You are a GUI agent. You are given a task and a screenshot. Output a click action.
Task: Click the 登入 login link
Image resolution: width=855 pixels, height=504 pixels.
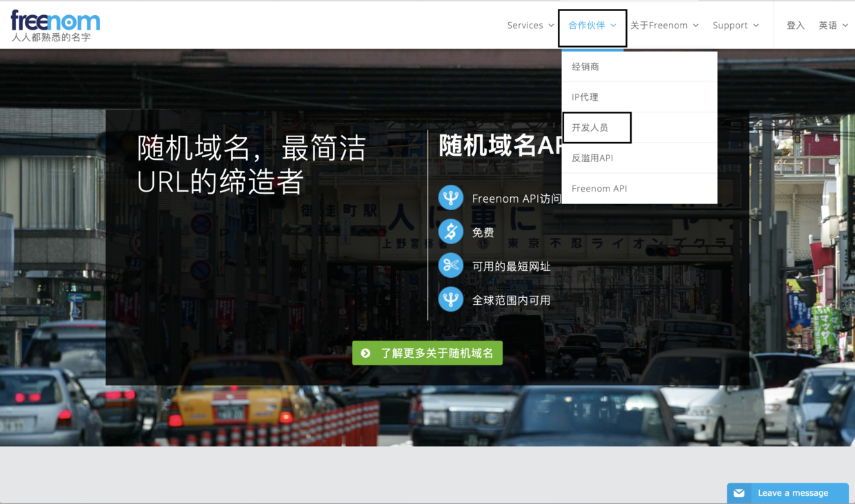coord(796,26)
